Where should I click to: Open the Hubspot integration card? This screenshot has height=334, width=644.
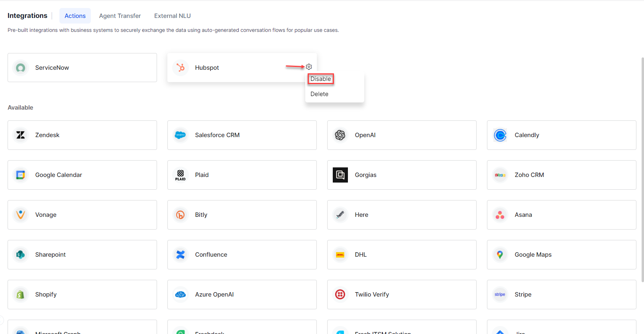click(x=242, y=68)
